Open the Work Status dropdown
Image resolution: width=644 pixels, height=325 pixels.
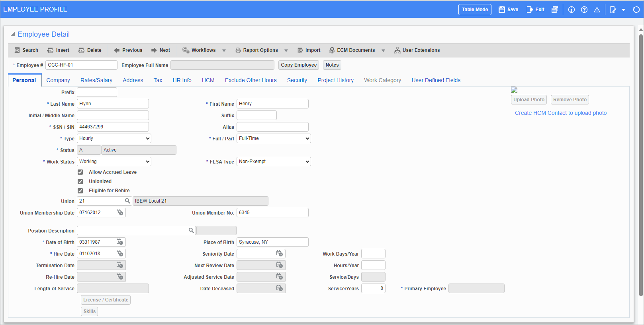114,162
